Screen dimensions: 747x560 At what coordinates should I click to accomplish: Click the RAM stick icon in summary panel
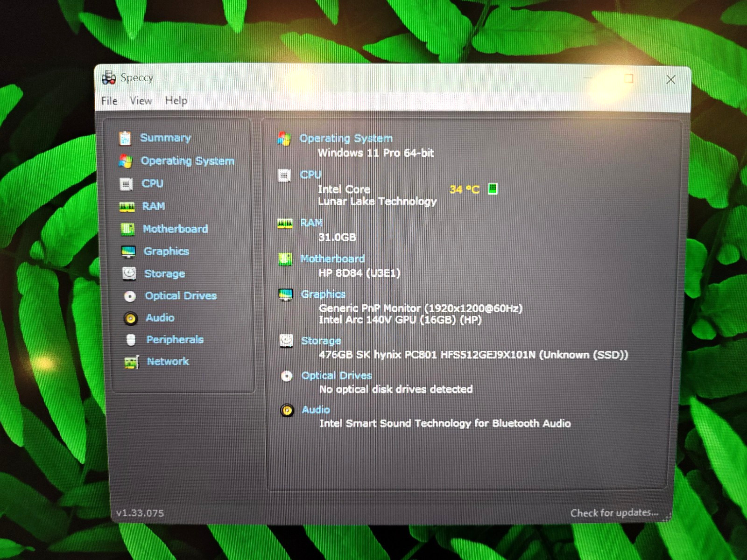[285, 224]
